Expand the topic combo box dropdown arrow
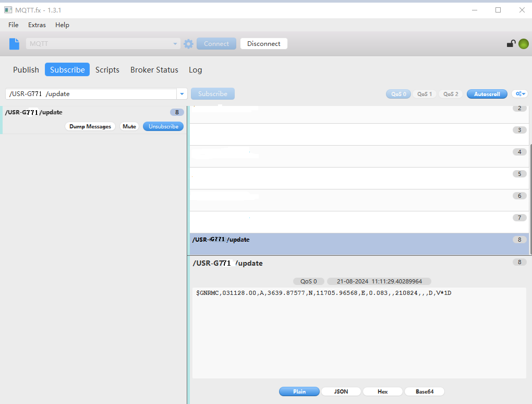The height and width of the screenshot is (404, 532). tap(182, 94)
